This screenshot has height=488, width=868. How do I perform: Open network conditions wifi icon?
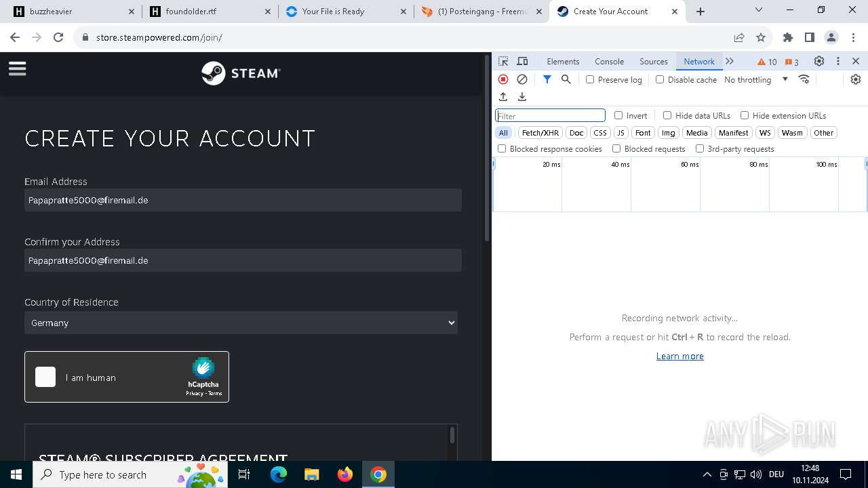tap(804, 79)
